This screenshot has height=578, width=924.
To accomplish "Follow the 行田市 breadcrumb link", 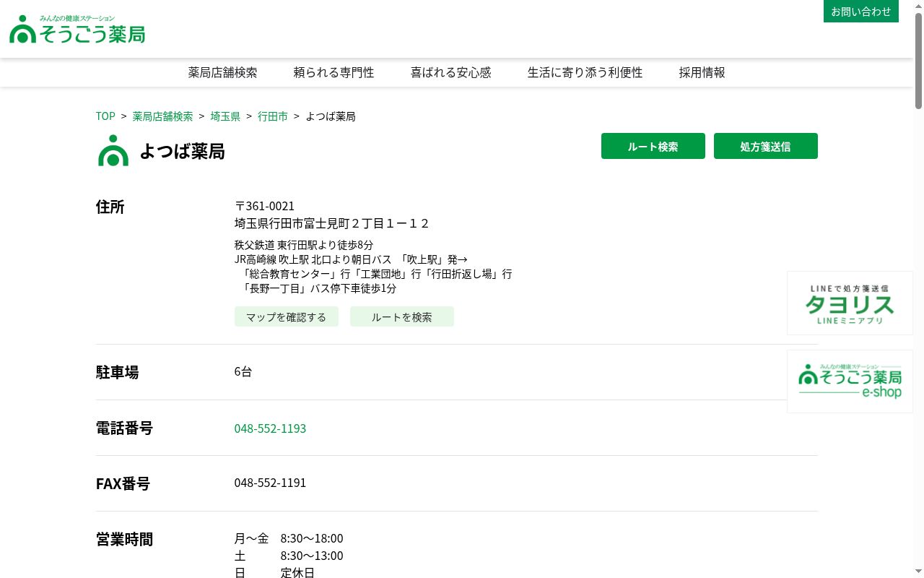I will point(273,116).
